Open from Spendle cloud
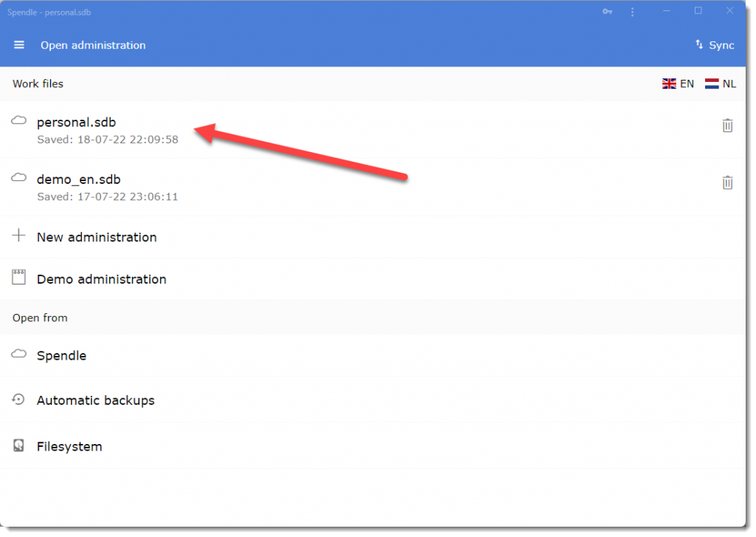Viewport: 756px width, 537px height. [x=373, y=355]
